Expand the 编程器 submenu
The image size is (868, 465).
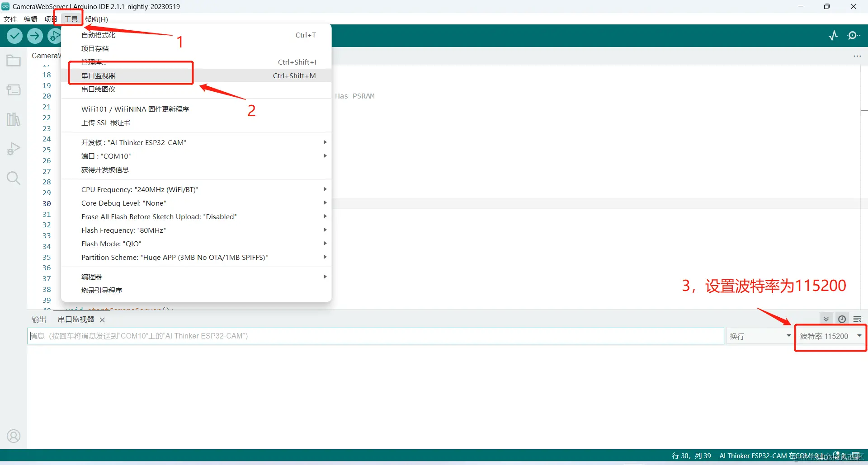196,277
